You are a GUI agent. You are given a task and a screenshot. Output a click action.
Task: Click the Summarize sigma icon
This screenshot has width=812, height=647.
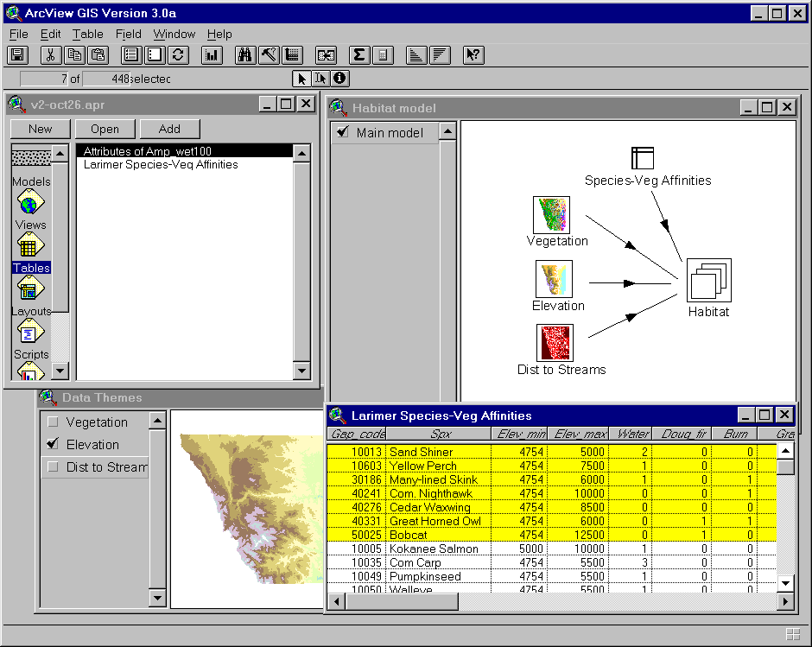click(359, 55)
